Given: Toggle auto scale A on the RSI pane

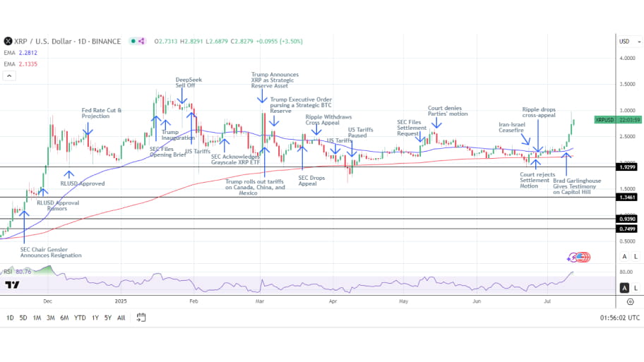Looking at the screenshot, I should (x=624, y=288).
